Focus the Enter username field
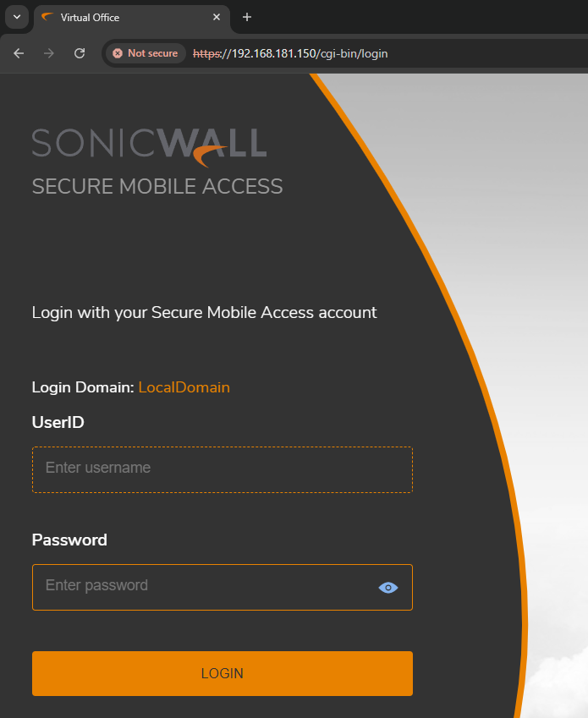The height and width of the screenshot is (718, 588). 222,469
